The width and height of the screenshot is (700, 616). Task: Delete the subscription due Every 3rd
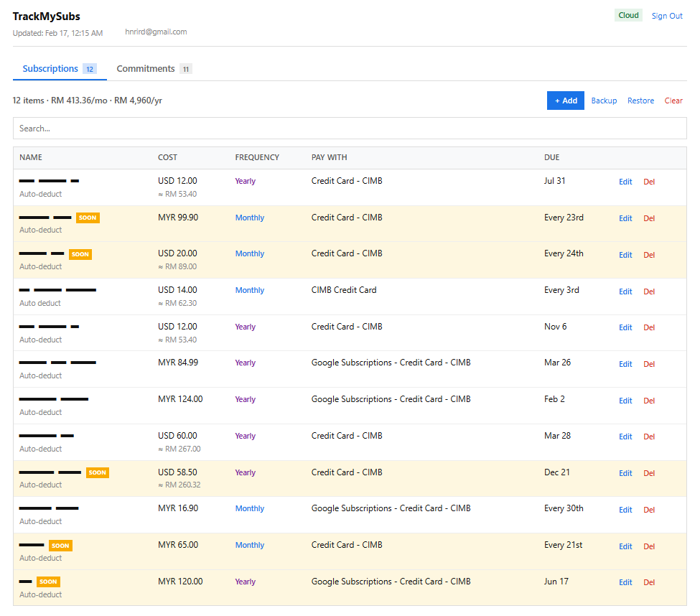[x=649, y=291]
